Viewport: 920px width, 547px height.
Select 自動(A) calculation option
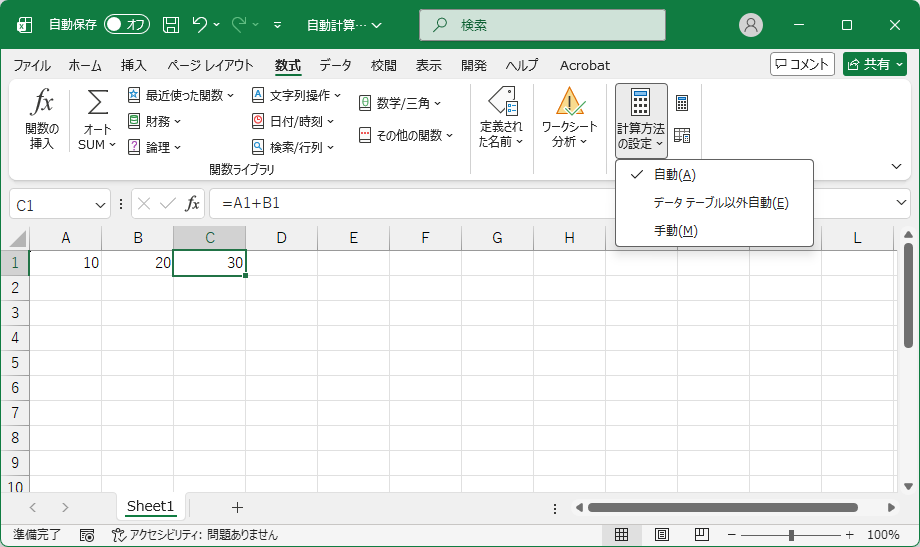(x=714, y=174)
